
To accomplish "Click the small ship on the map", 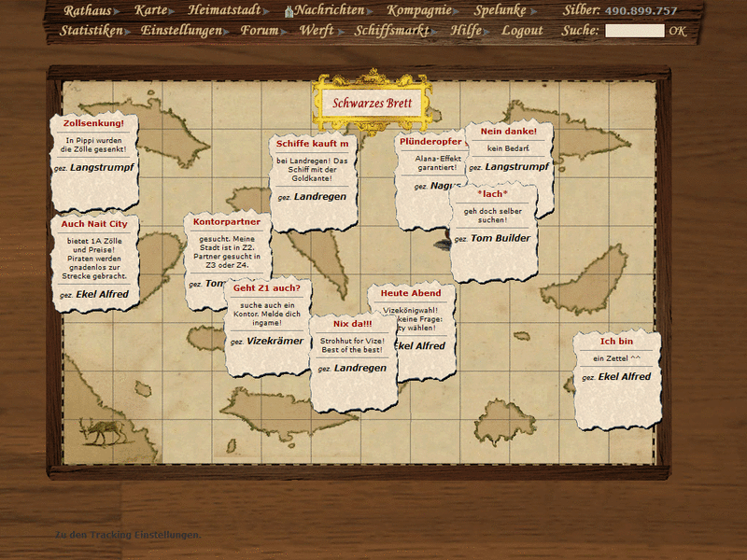I will 443,244.
